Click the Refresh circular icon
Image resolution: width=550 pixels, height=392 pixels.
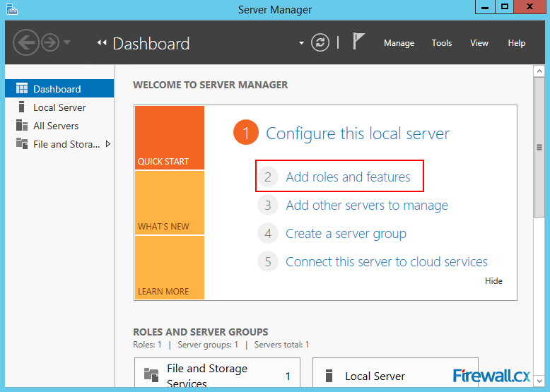320,43
